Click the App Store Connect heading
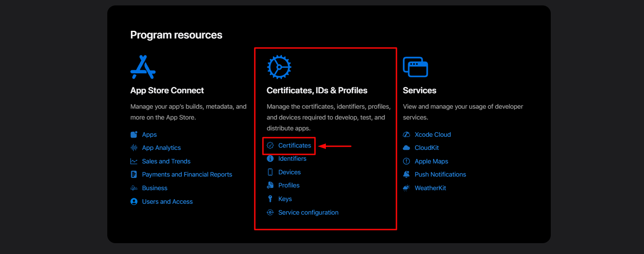 [x=167, y=91]
